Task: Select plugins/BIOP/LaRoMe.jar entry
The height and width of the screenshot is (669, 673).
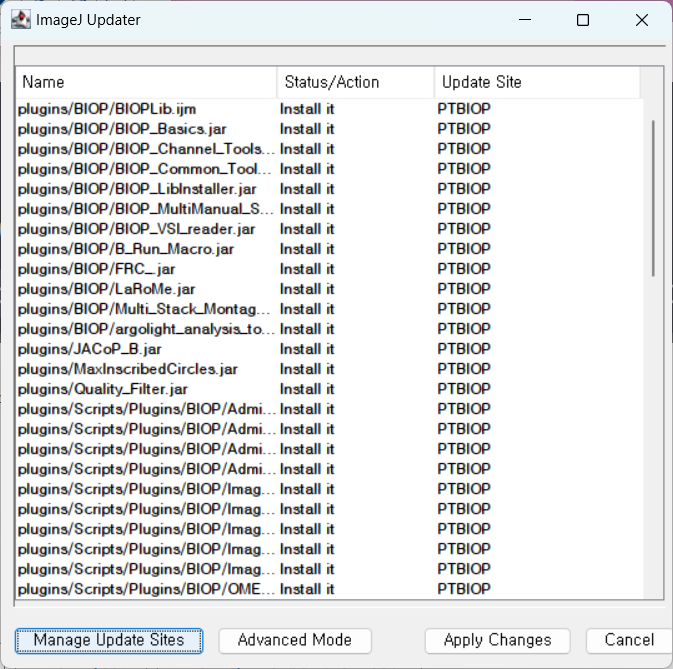Action: pos(330,289)
